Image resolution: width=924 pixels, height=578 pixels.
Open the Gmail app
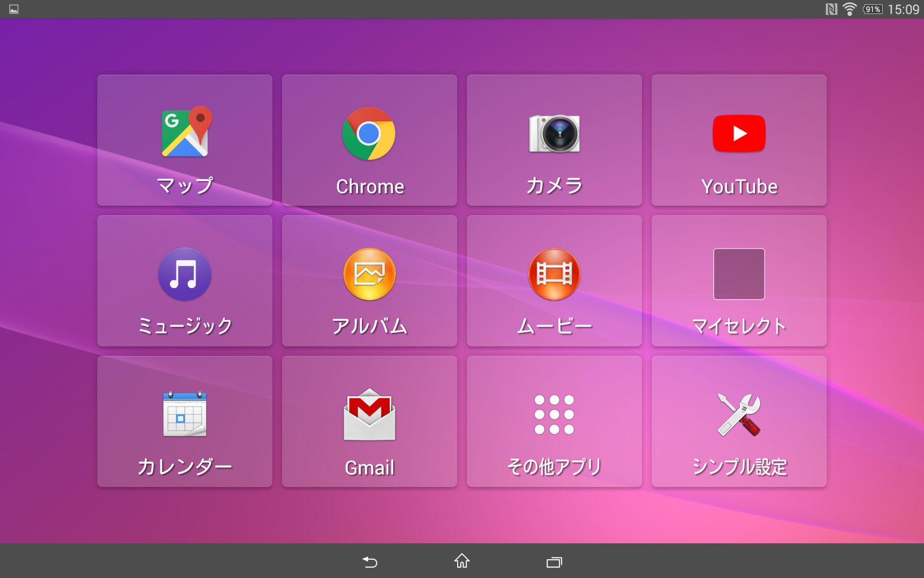click(x=370, y=421)
